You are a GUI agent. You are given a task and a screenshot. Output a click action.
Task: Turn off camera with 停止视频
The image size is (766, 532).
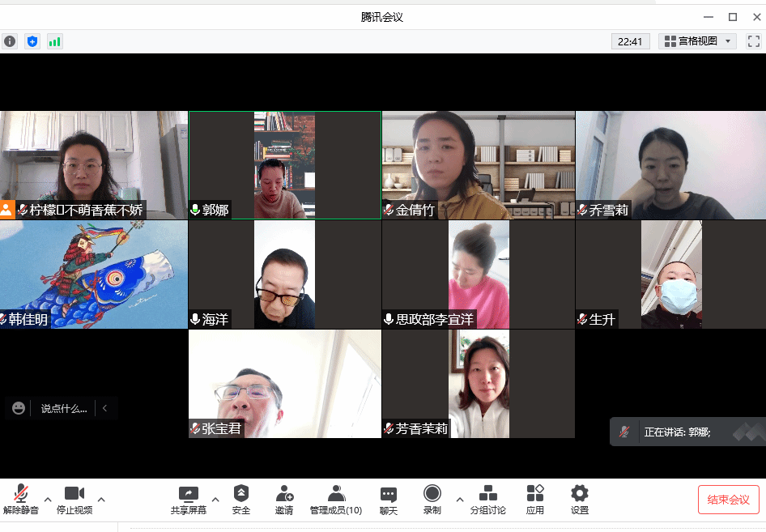tap(74, 500)
